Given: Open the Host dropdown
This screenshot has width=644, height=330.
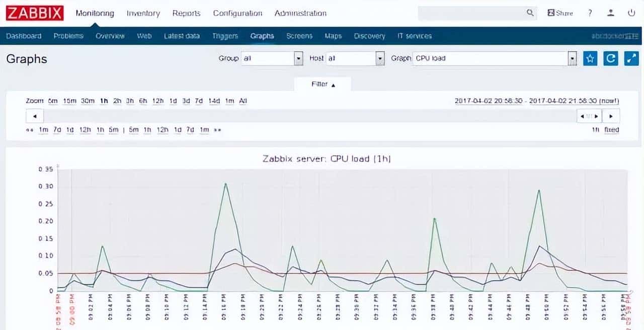Looking at the screenshot, I should point(380,58).
